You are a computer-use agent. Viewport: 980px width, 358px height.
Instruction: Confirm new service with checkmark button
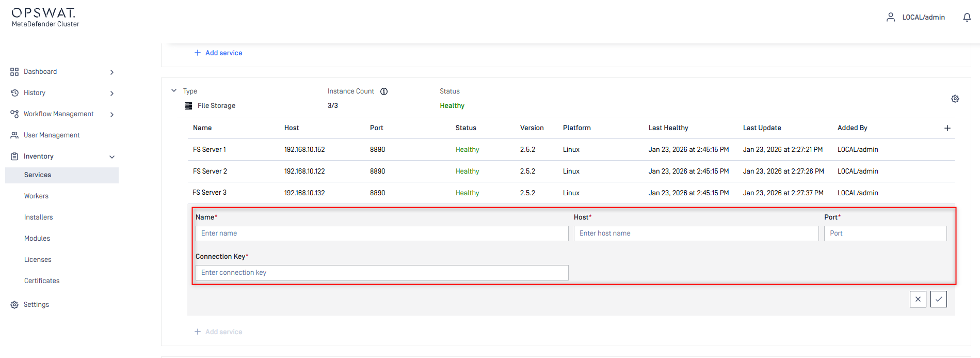(x=938, y=299)
